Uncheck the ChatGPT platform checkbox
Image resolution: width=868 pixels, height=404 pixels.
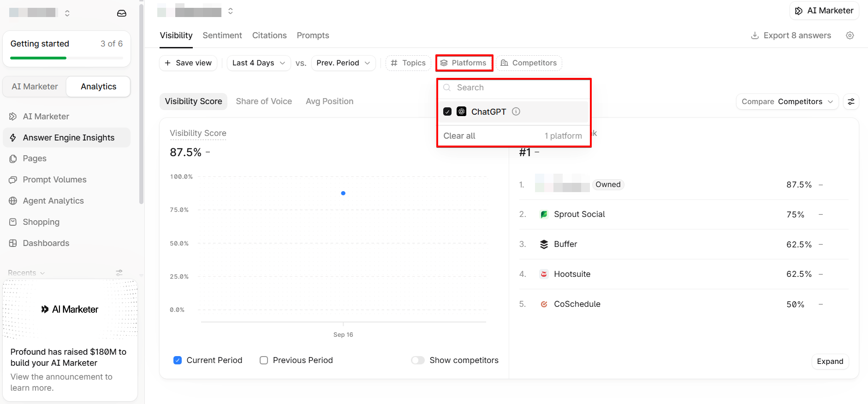(447, 111)
